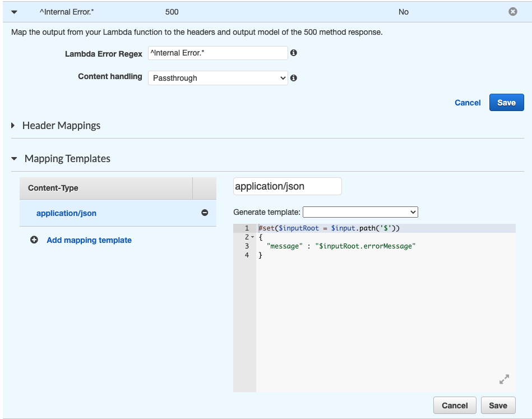Image resolution: width=532 pixels, height=419 pixels.
Task: Click the Add mapping template link
Action: click(x=89, y=240)
